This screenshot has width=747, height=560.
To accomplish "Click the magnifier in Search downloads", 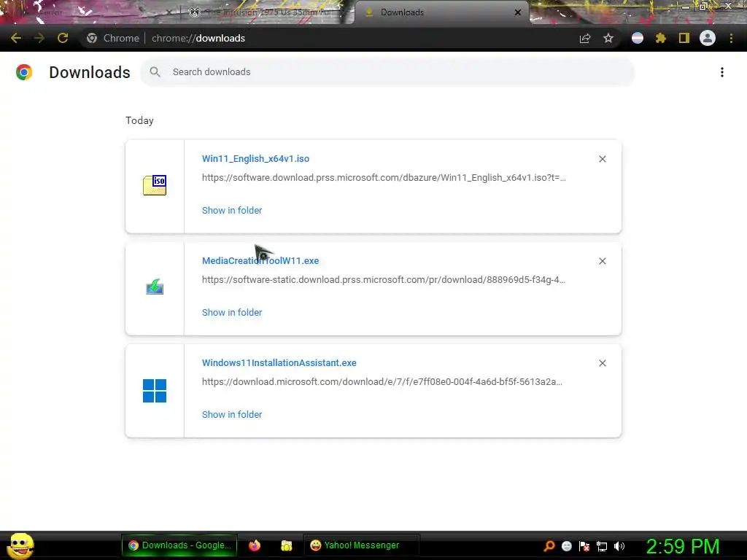I will 155,72.
